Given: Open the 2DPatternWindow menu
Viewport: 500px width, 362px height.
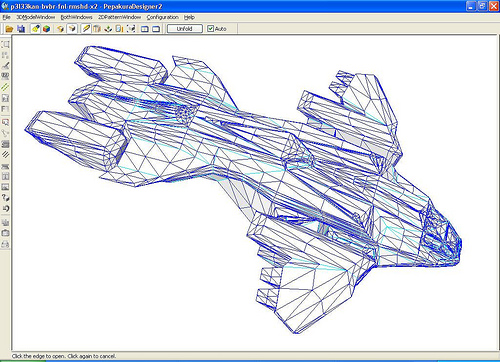Looking at the screenshot, I should [119, 17].
